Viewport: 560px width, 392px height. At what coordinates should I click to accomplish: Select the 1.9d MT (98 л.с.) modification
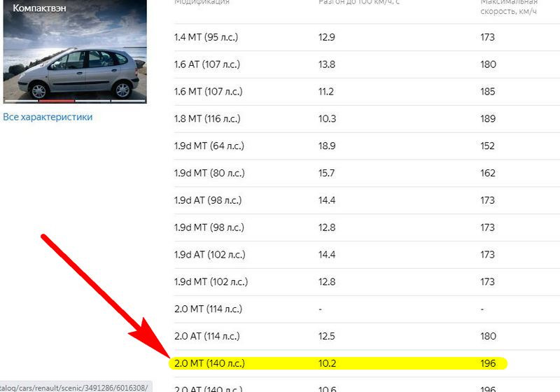[209, 227]
